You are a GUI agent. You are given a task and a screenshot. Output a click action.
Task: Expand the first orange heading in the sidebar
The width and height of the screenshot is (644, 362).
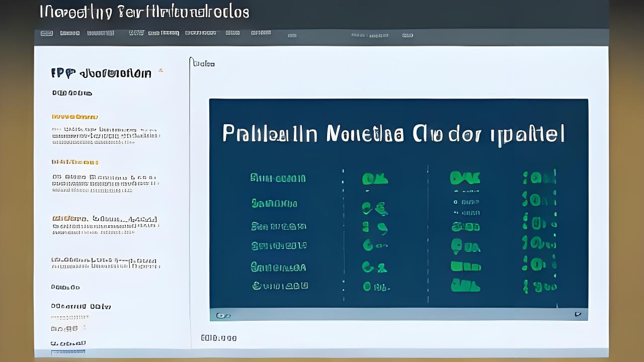pyautogui.click(x=74, y=117)
